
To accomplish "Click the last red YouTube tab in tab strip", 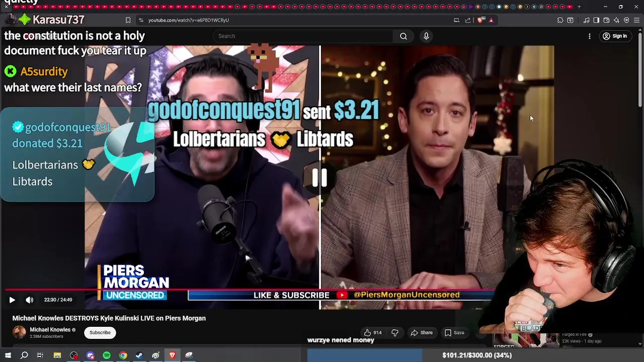I will pos(570,7).
